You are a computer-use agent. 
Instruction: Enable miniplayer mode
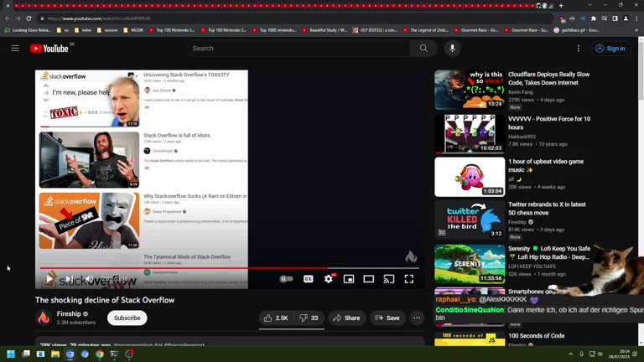tap(349, 279)
